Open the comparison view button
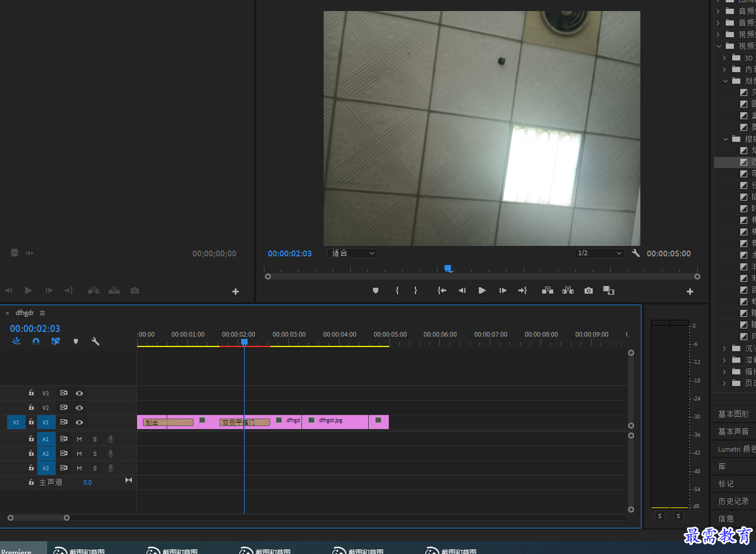The height and width of the screenshot is (554, 756). (609, 291)
